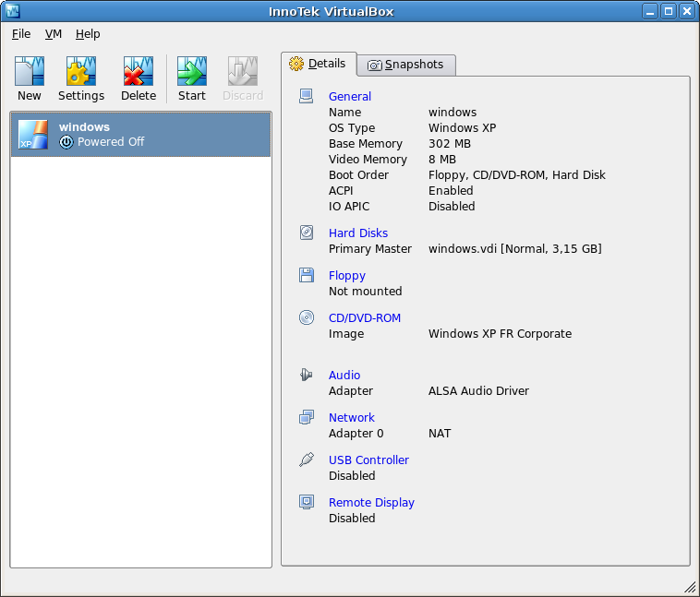Open the File menu

(x=21, y=34)
